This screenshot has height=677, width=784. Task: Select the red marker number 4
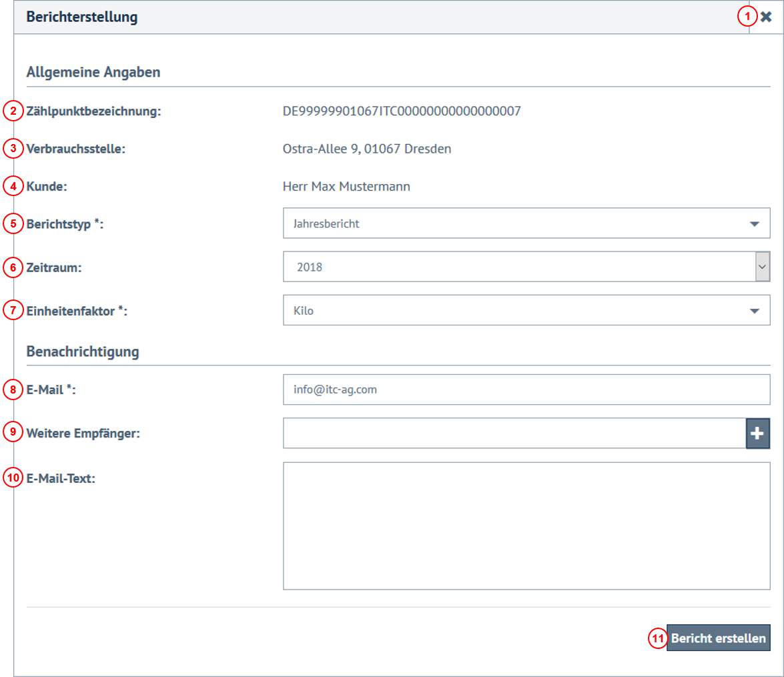pyautogui.click(x=13, y=187)
